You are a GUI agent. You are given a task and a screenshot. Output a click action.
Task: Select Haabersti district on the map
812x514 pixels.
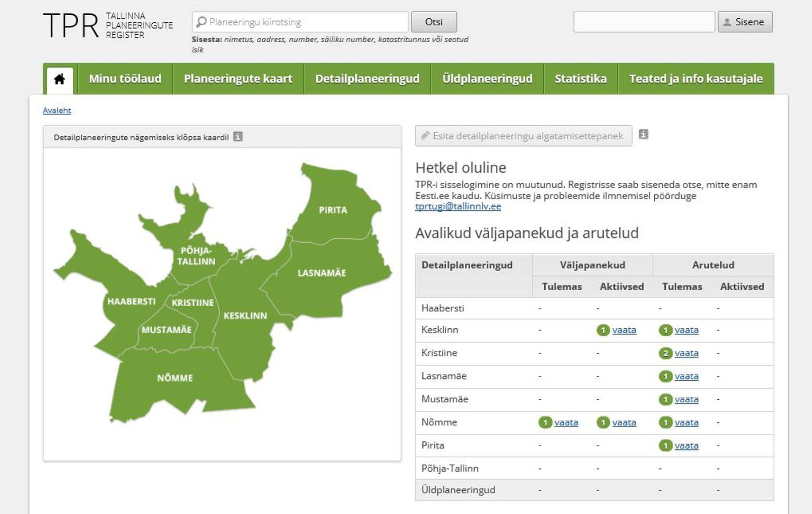click(x=131, y=301)
